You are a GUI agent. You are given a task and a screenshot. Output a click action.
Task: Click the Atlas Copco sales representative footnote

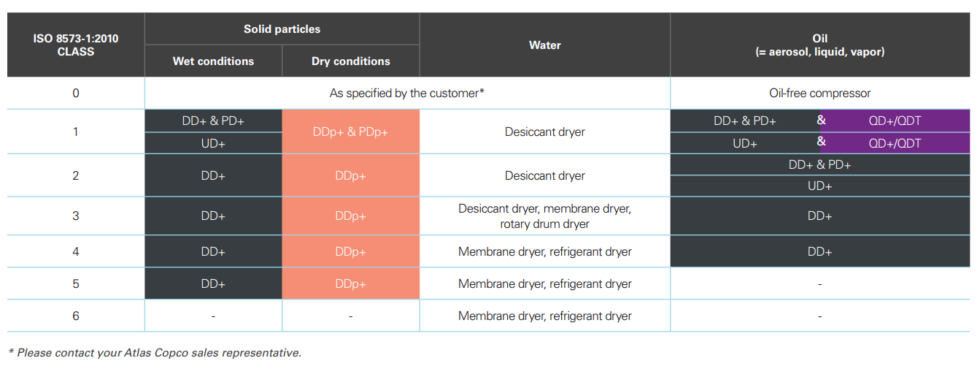coord(155,353)
